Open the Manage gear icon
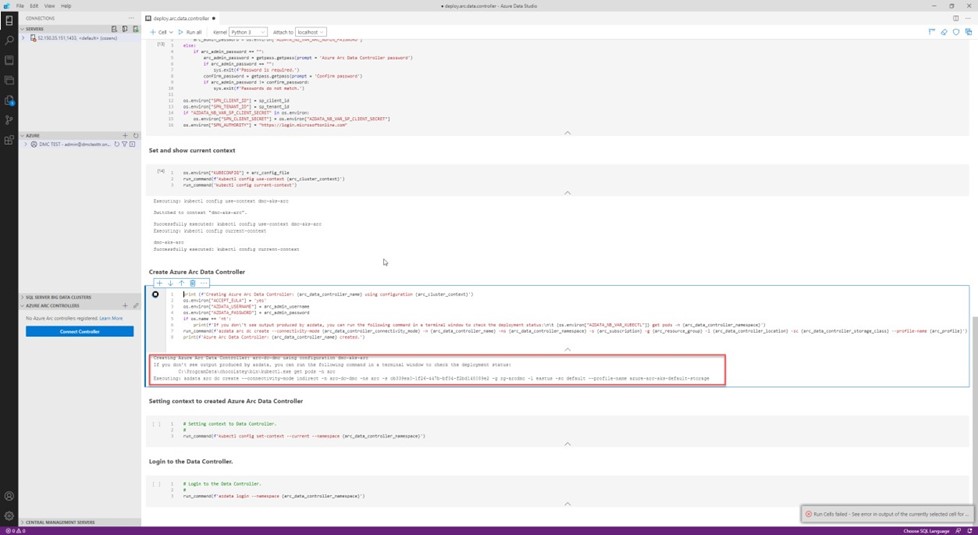This screenshot has height=535, width=978. [9, 516]
